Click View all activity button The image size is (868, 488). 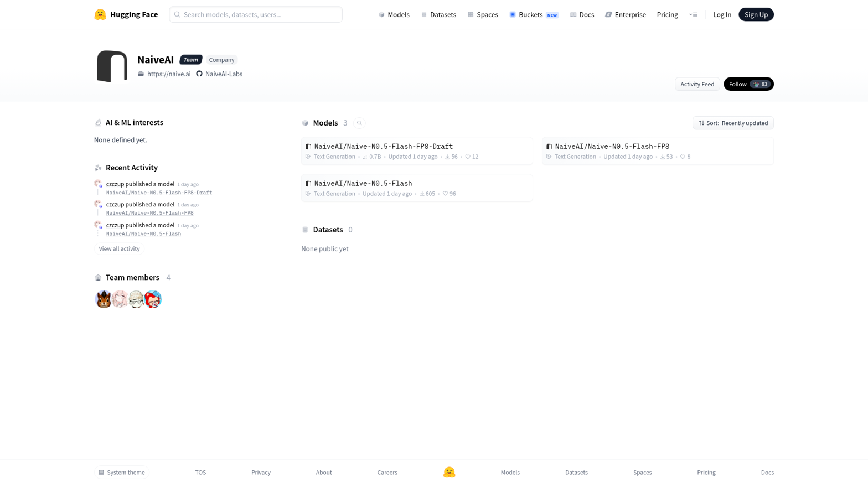pos(119,249)
